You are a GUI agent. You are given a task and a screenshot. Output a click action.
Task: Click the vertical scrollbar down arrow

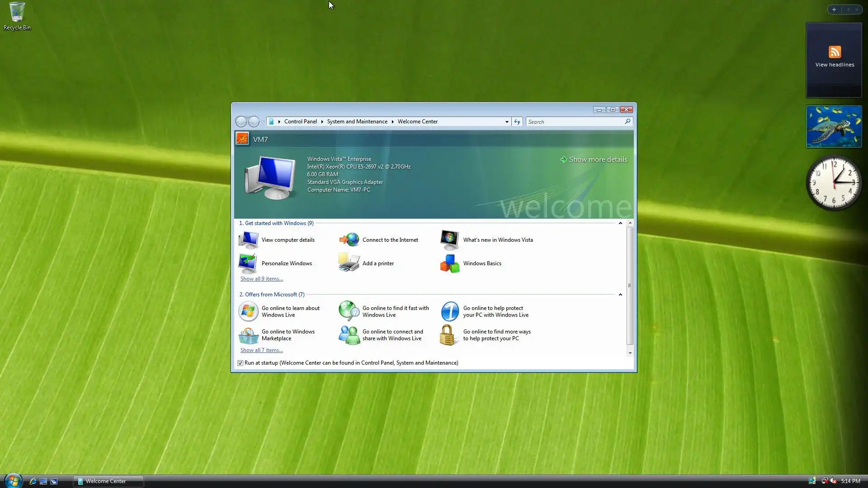(630, 353)
